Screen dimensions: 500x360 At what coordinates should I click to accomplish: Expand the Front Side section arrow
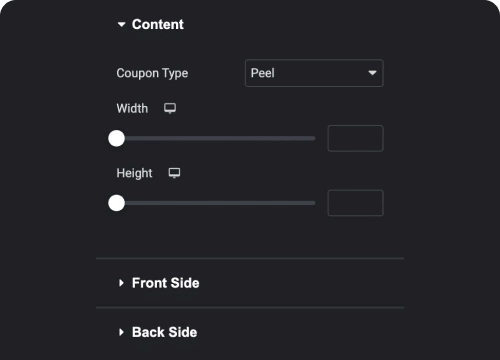tap(121, 283)
